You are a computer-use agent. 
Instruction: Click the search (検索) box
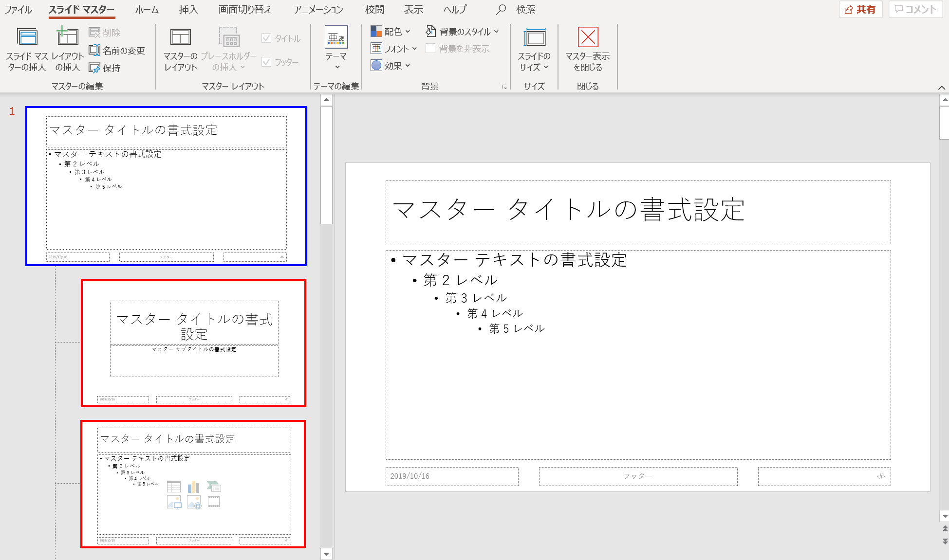click(x=526, y=9)
